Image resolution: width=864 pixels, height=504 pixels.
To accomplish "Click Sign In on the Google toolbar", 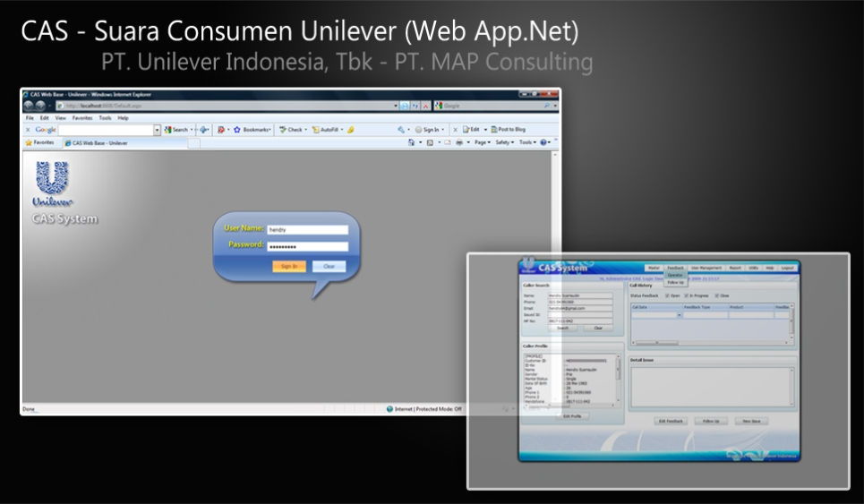I will coord(427,130).
